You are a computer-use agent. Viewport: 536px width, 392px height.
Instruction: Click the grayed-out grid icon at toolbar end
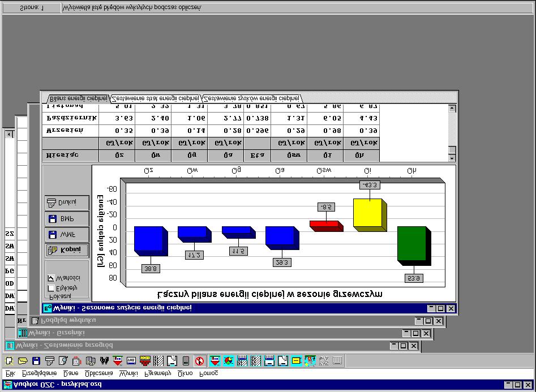[x=337, y=360]
